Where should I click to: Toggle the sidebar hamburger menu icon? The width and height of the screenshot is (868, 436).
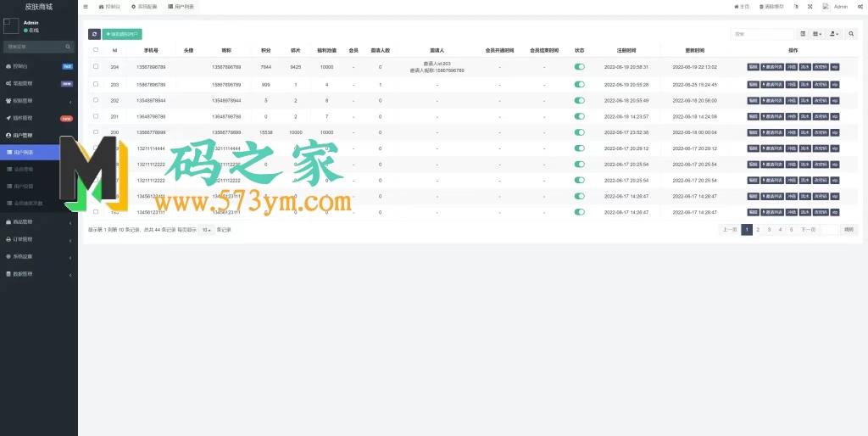[x=86, y=7]
